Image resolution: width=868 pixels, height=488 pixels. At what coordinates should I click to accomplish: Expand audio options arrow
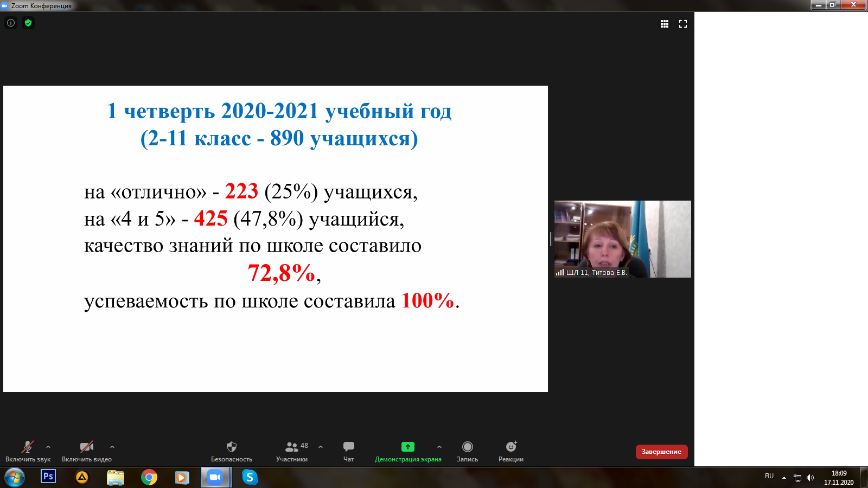(x=48, y=447)
